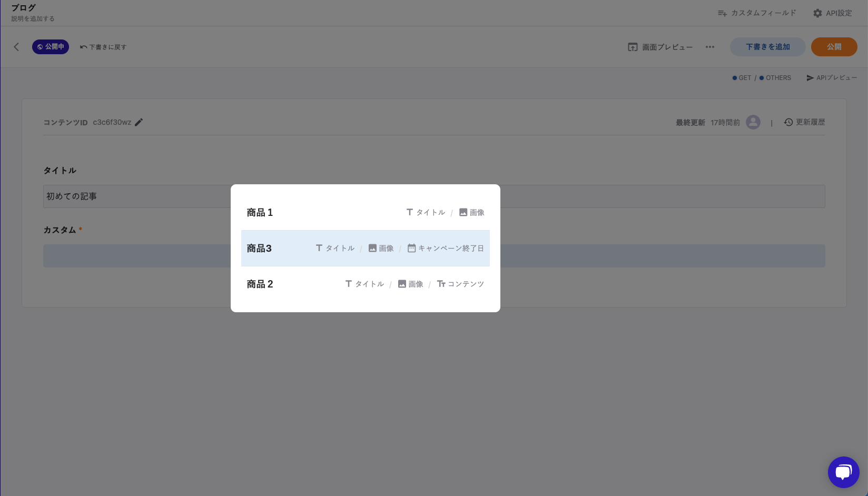868x496 pixels.
Task: Open API設定 settings gear
Action: coord(832,13)
